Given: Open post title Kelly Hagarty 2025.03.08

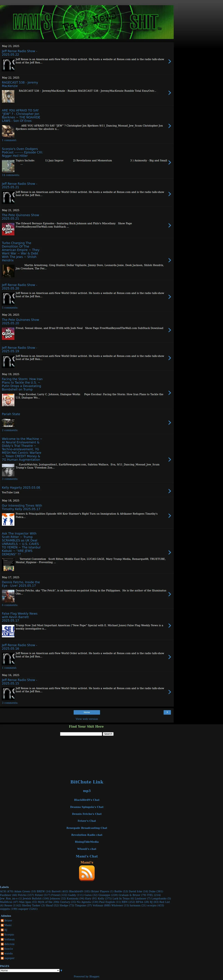Looking at the screenshot, I should (x=21, y=487).
